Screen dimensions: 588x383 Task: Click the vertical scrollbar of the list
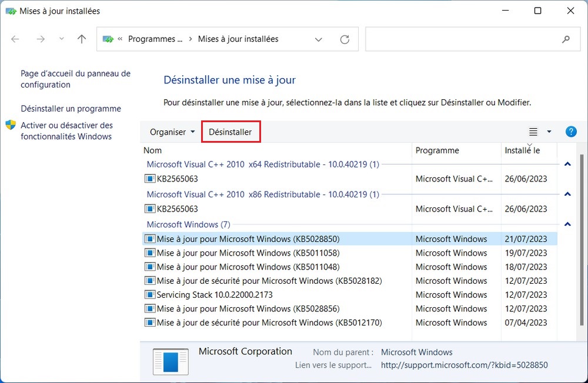[x=582, y=240]
